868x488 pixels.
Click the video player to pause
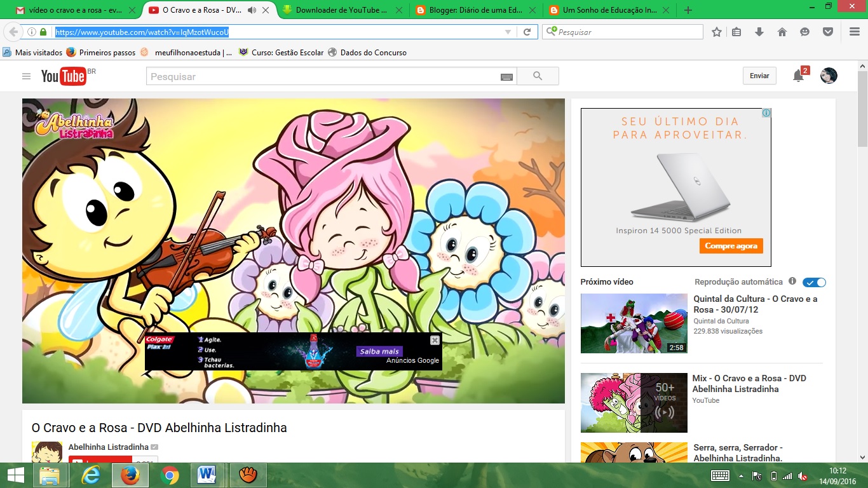point(294,251)
